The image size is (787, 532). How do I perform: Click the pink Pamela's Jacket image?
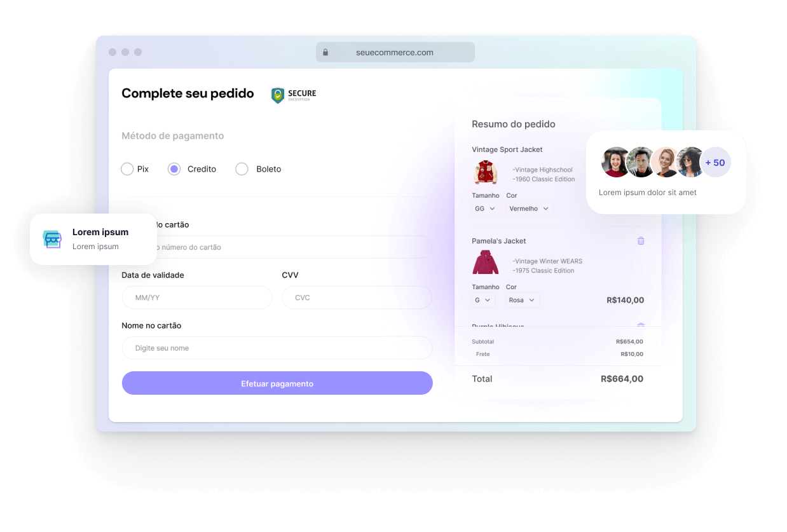point(486,263)
